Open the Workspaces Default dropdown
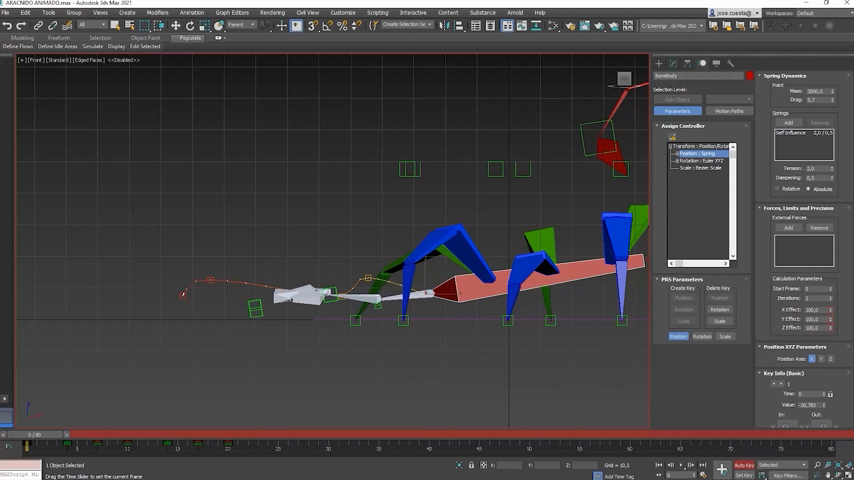The width and height of the screenshot is (854, 480). [824, 13]
